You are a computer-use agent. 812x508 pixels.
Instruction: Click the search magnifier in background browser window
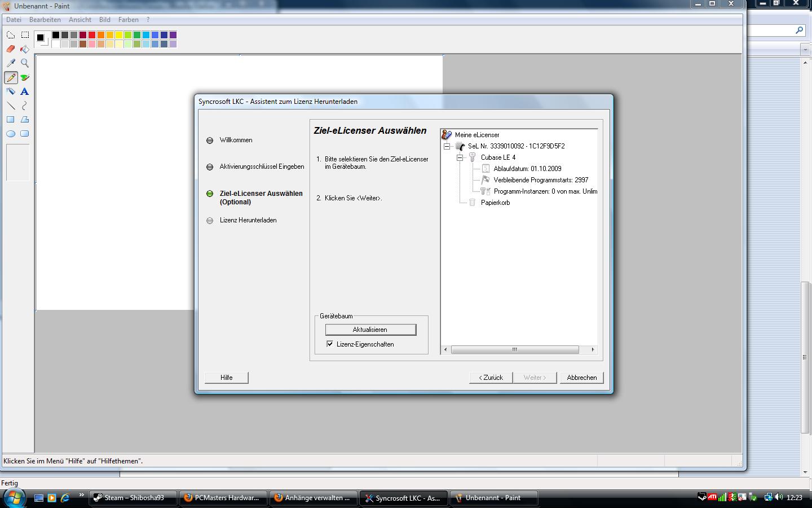tap(799, 30)
